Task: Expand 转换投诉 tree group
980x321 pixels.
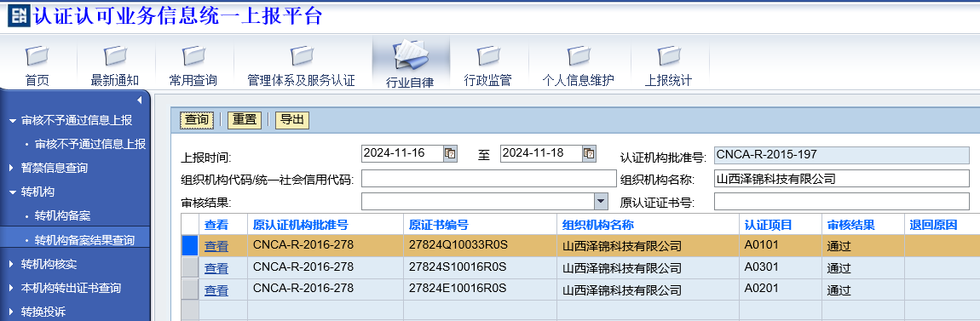Action: pyautogui.click(x=11, y=312)
